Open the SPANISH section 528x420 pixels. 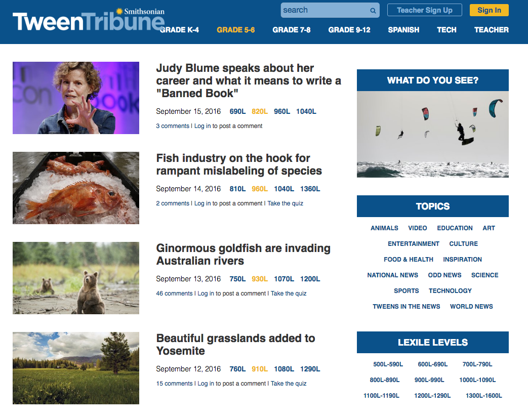(x=403, y=30)
